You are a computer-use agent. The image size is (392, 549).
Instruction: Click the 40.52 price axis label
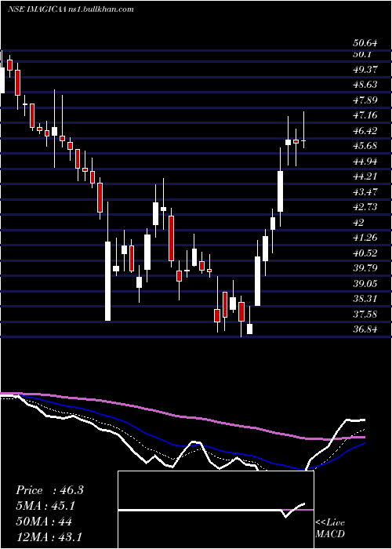(365, 253)
